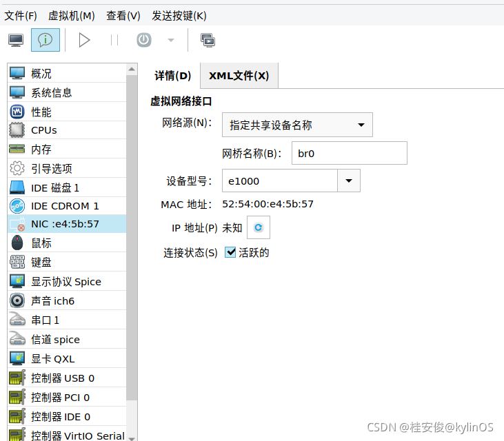Select 声音 ich6 sound entry
Viewport: 504px width, 441px height.
point(67,300)
